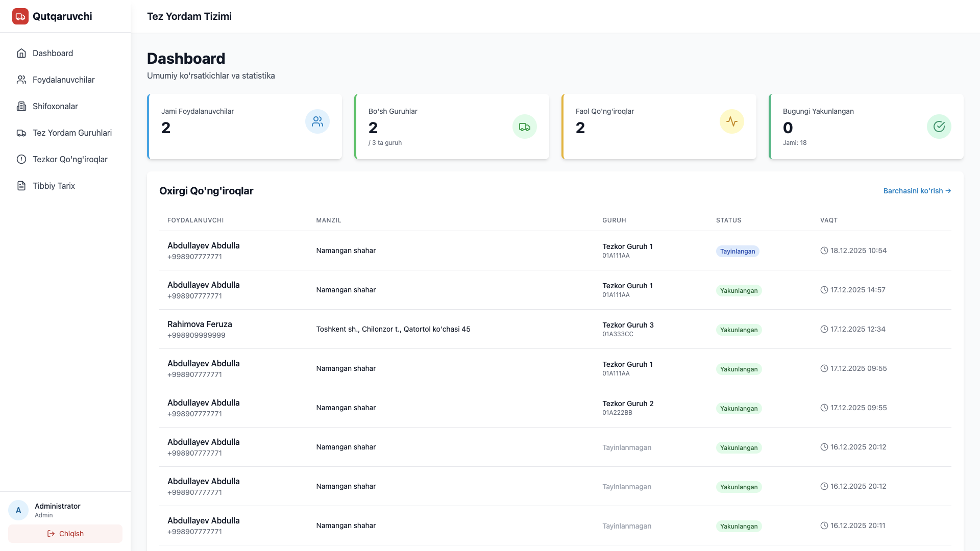The height and width of the screenshot is (551, 980).
Task: Open Foydalanuvchilar page from sidebar
Action: (63, 80)
